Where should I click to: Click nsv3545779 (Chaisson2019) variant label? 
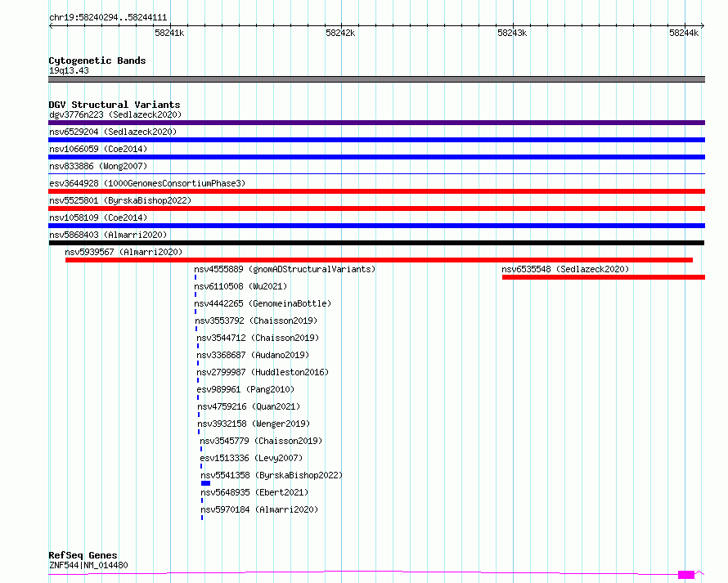tap(261, 441)
